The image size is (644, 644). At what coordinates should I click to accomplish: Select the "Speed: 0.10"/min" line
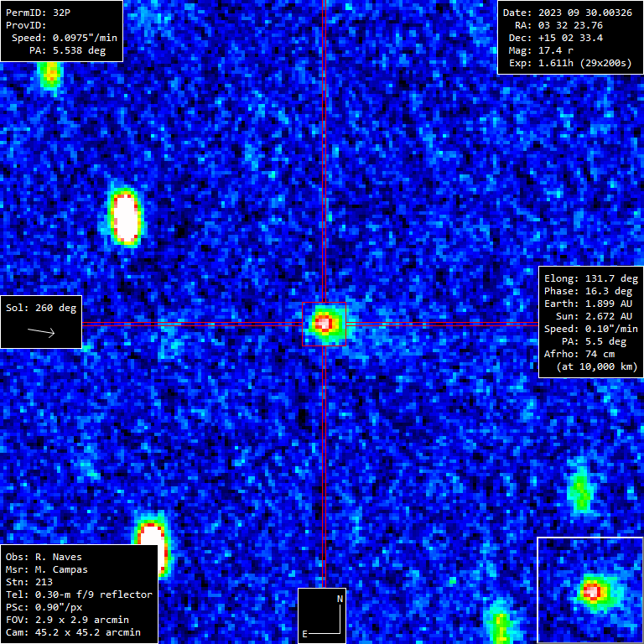coord(591,329)
